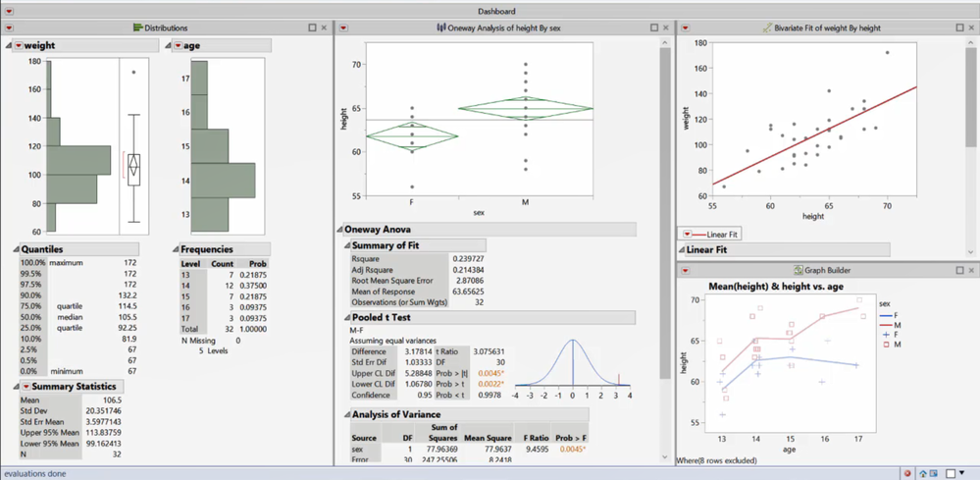Image resolution: width=980 pixels, height=480 pixels.
Task: Maximize the Bivariate Fit panel
Action: click(959, 27)
